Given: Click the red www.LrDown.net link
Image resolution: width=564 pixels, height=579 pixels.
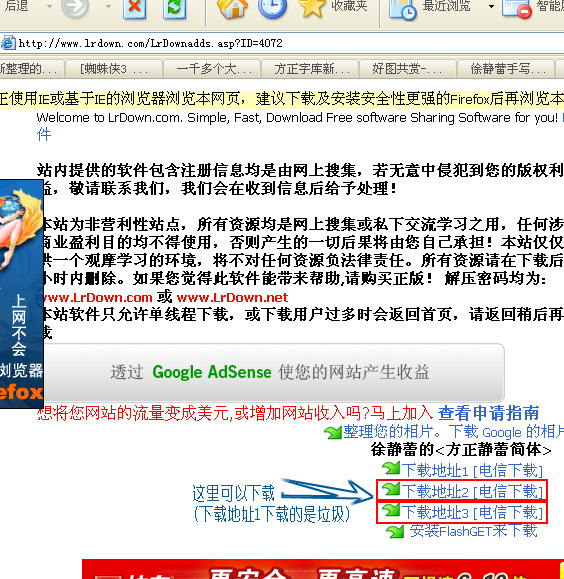Looking at the screenshot, I should (232, 297).
